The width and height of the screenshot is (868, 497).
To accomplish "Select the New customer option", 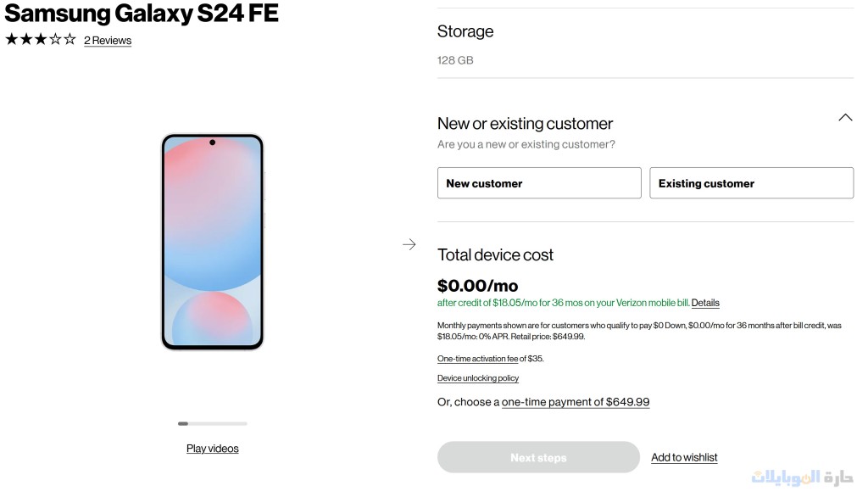I will point(538,182).
